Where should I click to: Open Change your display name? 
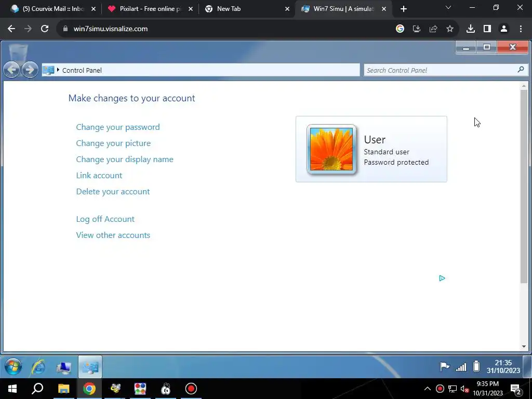[125, 159]
